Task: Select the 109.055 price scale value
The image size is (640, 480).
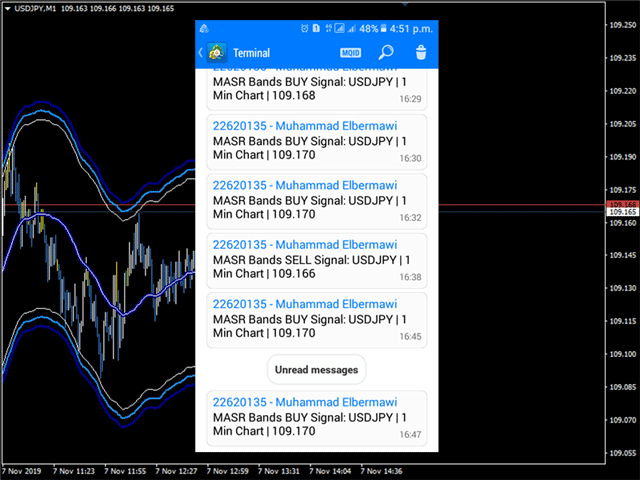Action: pyautogui.click(x=622, y=453)
